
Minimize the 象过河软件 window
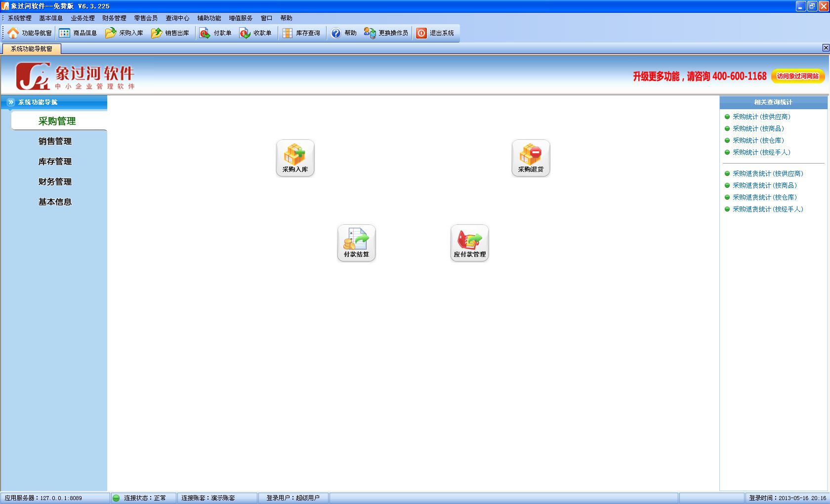801,6
